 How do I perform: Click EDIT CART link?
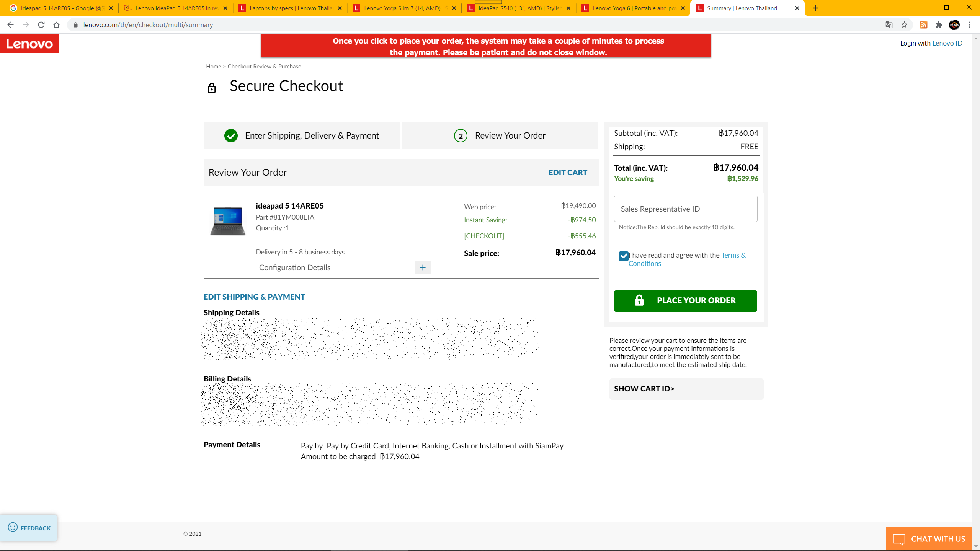pyautogui.click(x=568, y=173)
